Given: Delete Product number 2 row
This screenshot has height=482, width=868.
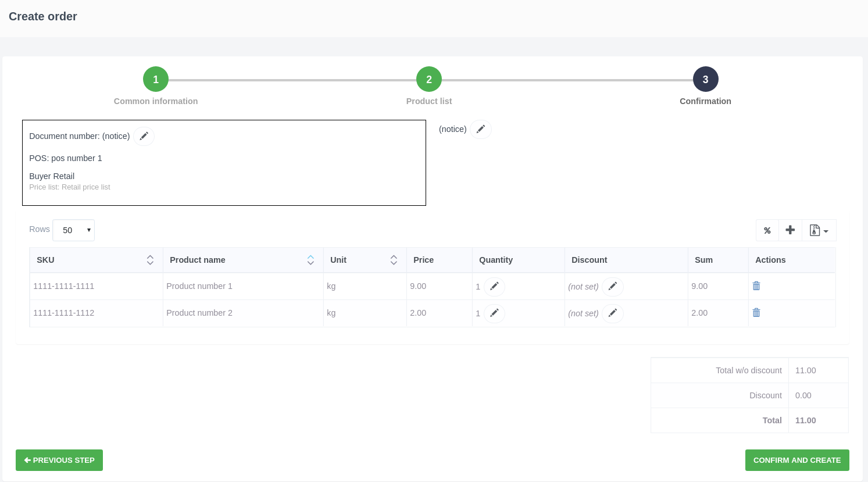Looking at the screenshot, I should 756,313.
